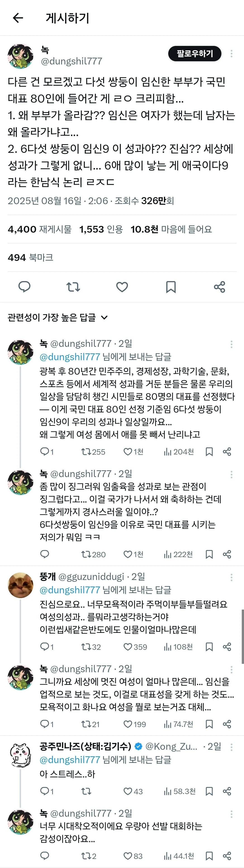Image resolution: width=244 pixels, height=868 pixels.
Task: Repost the main post with the retweet icon
Action: pos(73,287)
